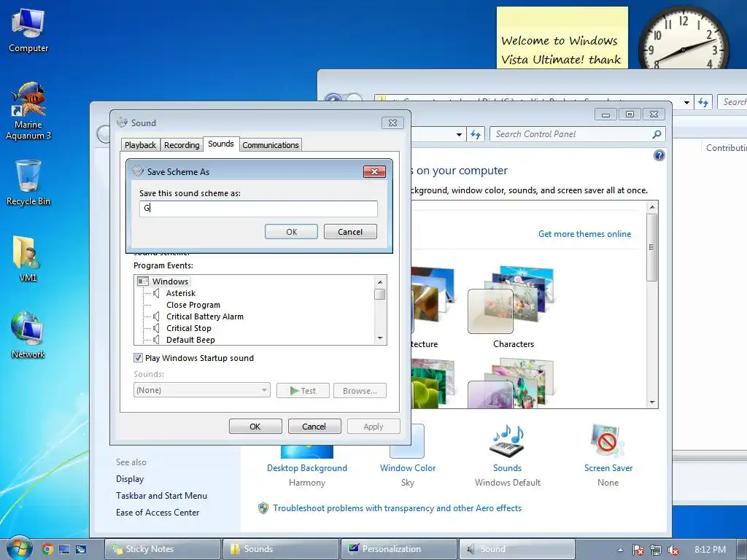Open the Ease of Access Center link
The height and width of the screenshot is (560, 747).
coord(158,513)
